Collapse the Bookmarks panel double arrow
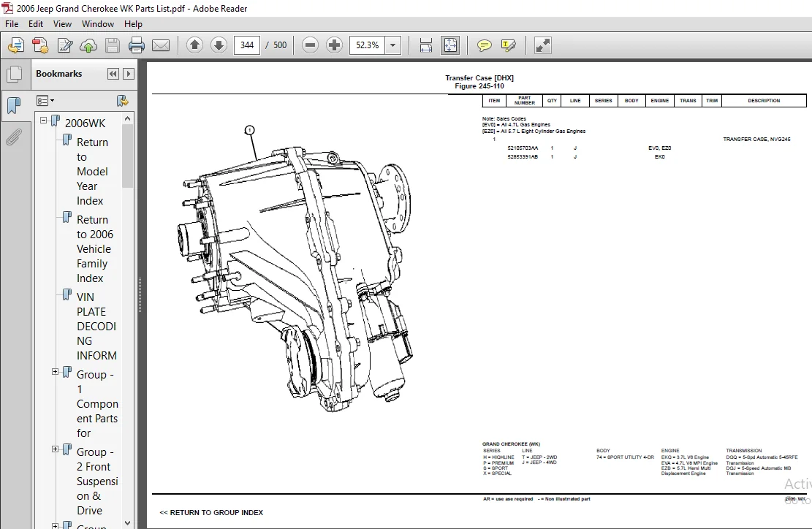This screenshot has height=529, width=812. 113,74
